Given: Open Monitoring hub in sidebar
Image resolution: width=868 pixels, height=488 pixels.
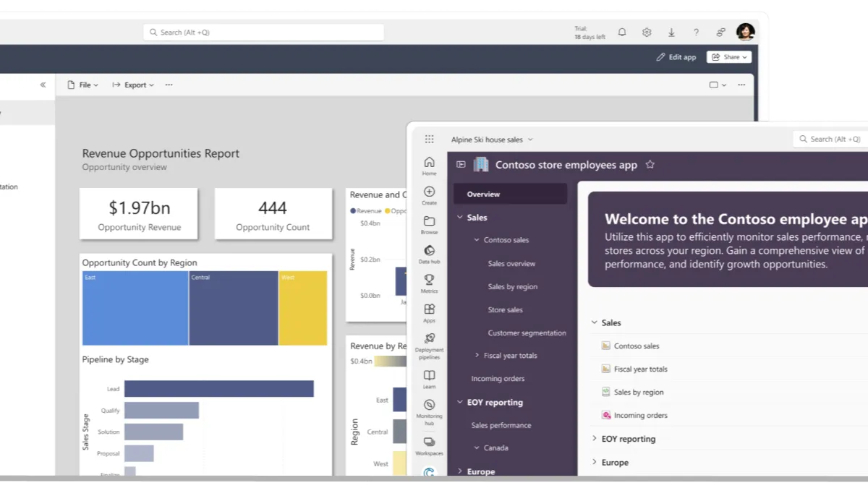Looking at the screenshot, I should point(429,412).
